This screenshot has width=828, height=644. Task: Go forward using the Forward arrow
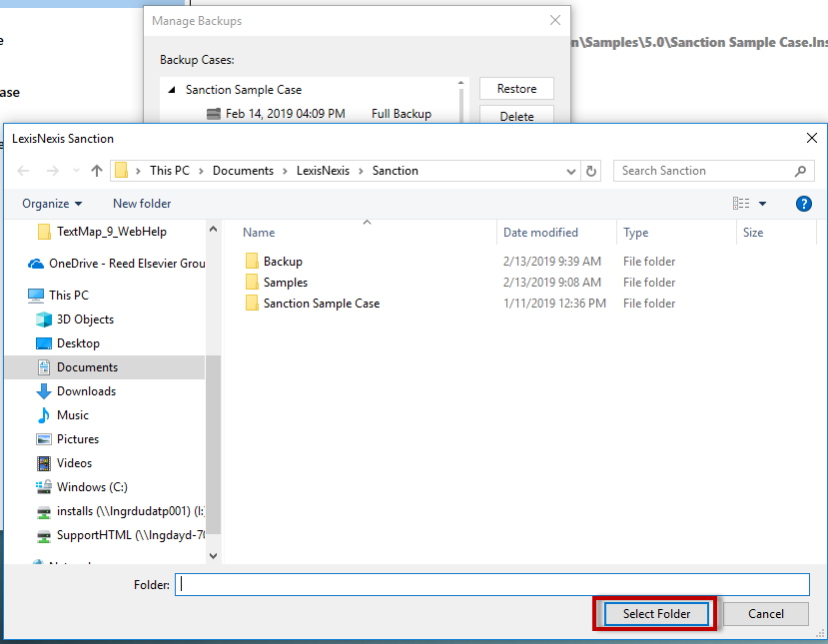click(52, 171)
